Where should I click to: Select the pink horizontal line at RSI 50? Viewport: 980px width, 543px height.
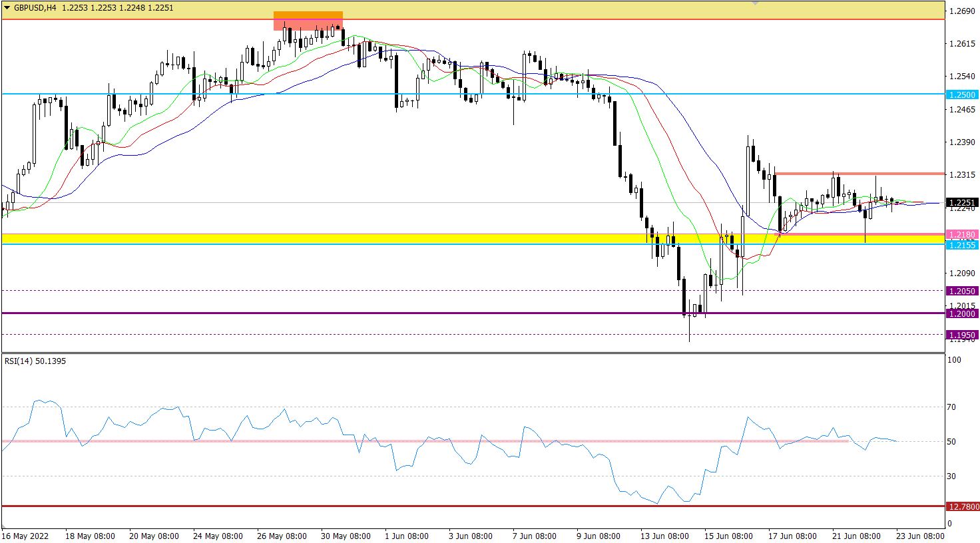425,441
